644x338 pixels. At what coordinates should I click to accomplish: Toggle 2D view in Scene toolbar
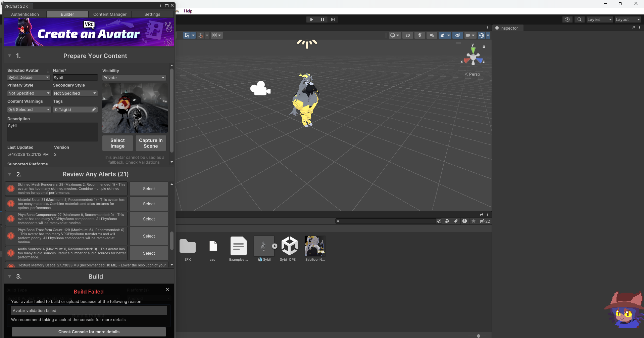[408, 35]
